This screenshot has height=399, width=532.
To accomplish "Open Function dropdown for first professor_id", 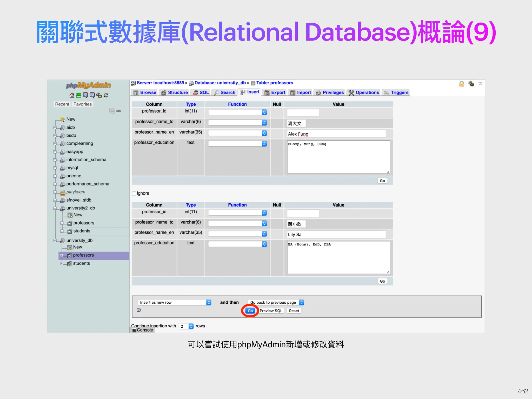I will click(237, 112).
